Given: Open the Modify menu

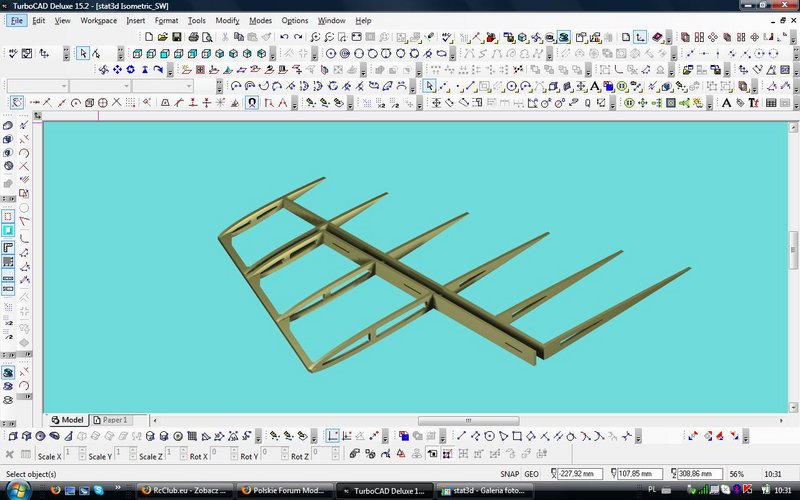Looking at the screenshot, I should (227, 20).
